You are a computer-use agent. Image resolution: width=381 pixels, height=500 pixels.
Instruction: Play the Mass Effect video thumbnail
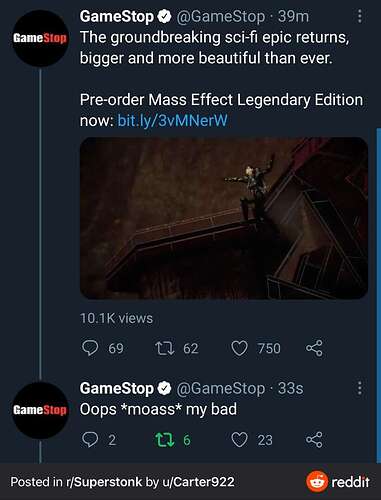tap(224, 218)
